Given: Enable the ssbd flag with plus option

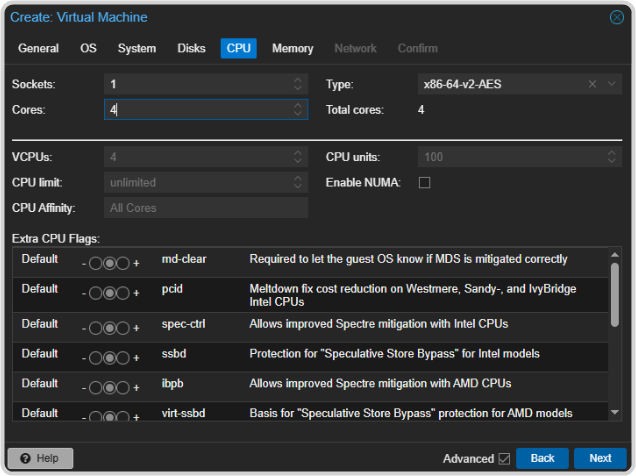Looking at the screenshot, I should (123, 357).
